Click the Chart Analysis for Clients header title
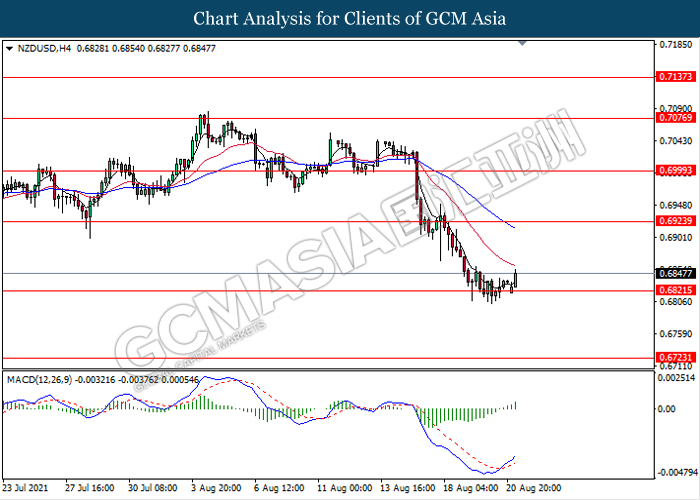The image size is (700, 500). [350, 18]
